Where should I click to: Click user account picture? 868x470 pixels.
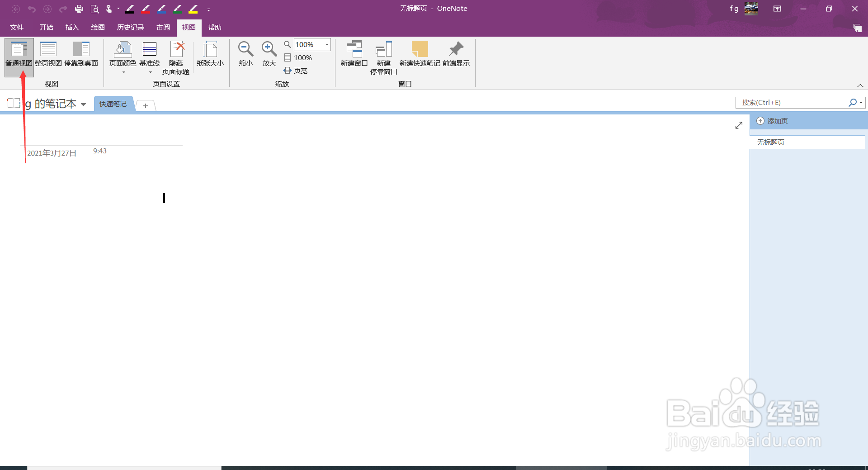click(751, 9)
